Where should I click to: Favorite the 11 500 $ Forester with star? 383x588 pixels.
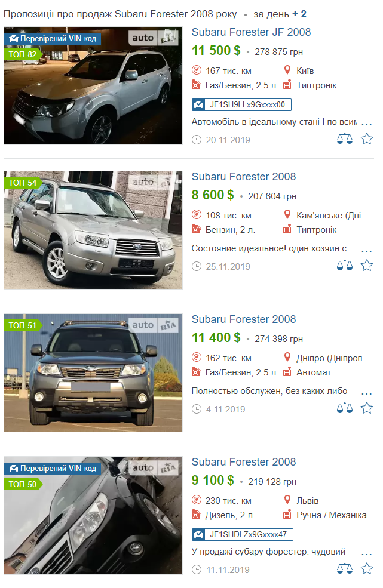(x=366, y=139)
